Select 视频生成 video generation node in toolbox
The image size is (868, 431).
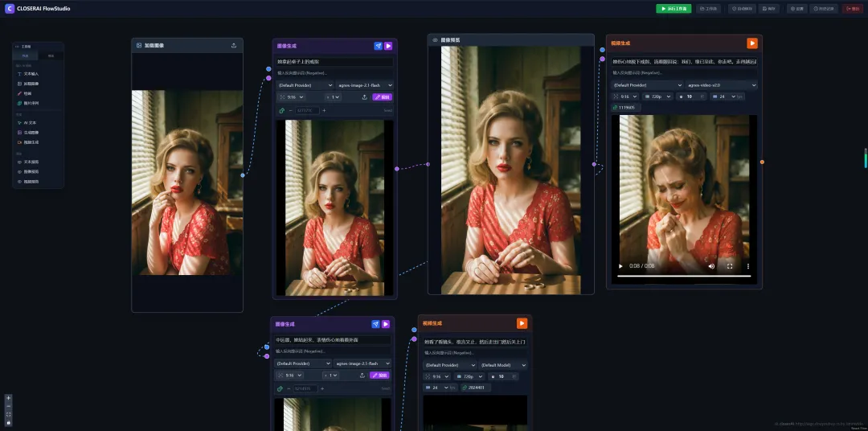tap(39, 142)
